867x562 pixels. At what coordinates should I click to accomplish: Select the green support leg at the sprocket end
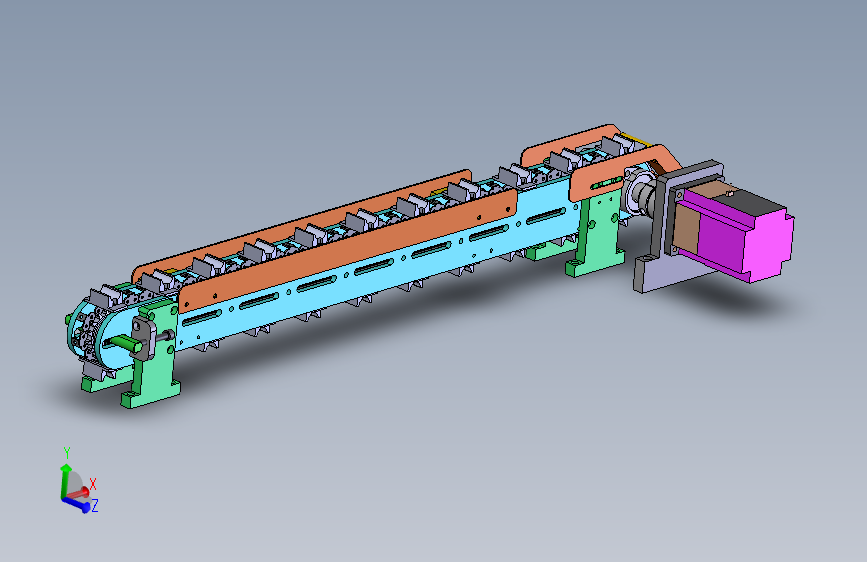pos(154,360)
